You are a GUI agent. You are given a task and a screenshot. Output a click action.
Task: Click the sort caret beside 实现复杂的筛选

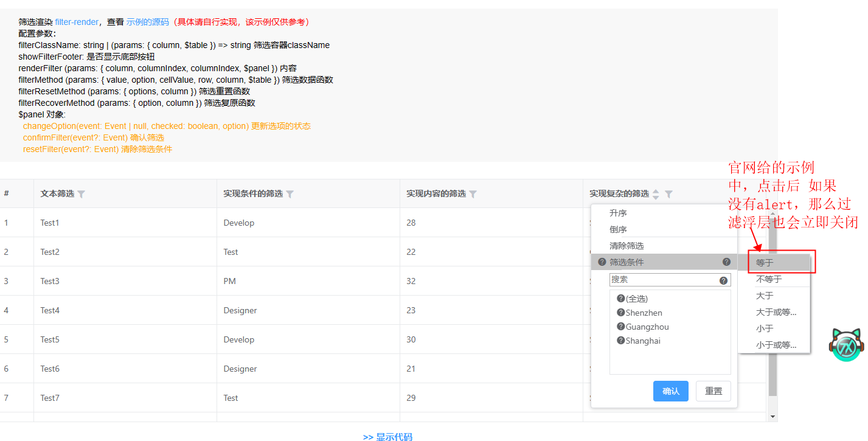coord(656,193)
